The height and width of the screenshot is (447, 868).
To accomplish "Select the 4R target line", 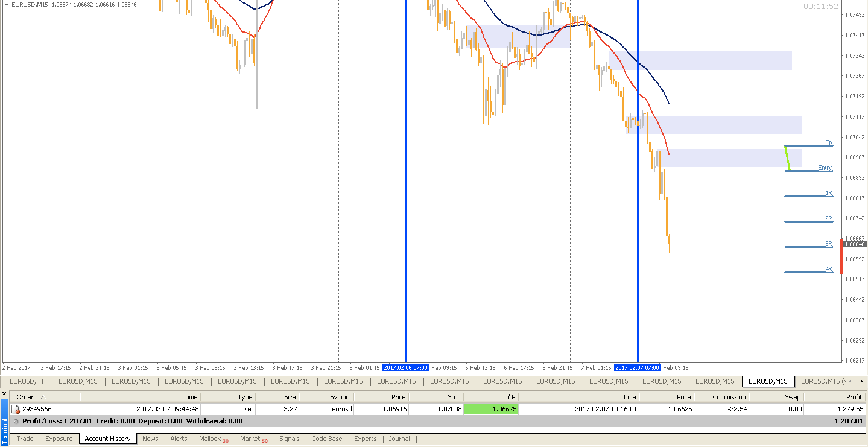I will coord(808,273).
